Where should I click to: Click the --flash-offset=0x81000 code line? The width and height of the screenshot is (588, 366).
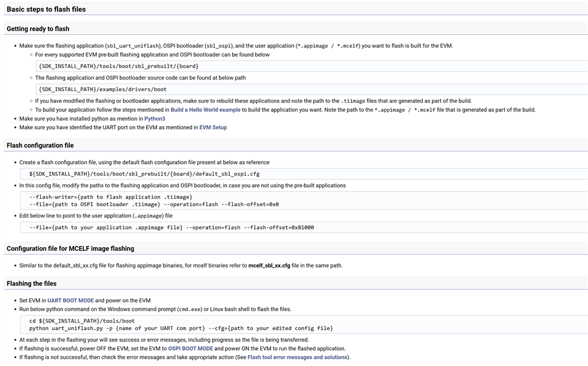click(171, 228)
